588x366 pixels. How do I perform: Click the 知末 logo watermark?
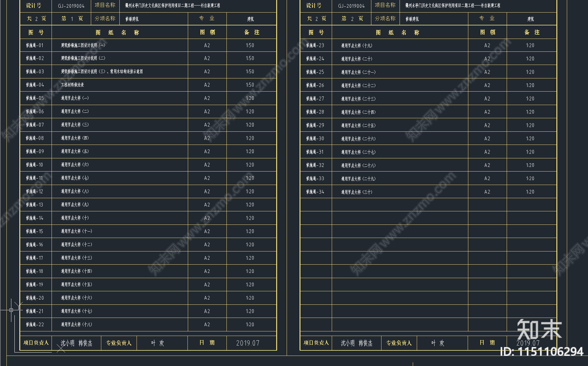(539, 330)
